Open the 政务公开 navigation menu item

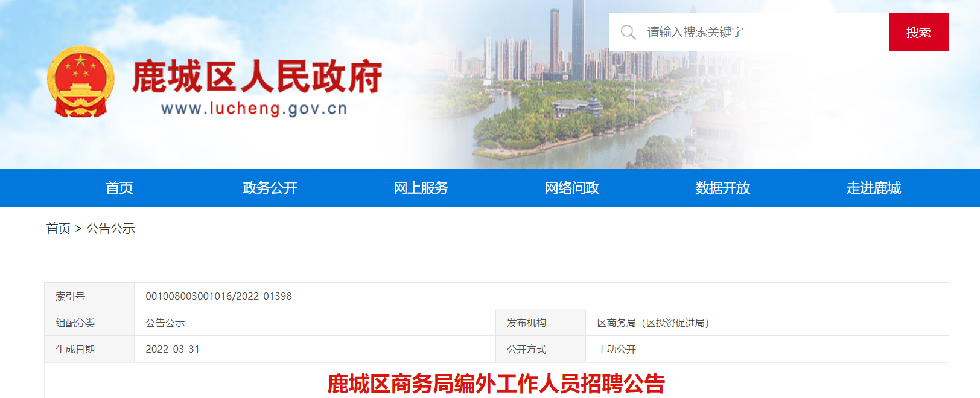(270, 188)
